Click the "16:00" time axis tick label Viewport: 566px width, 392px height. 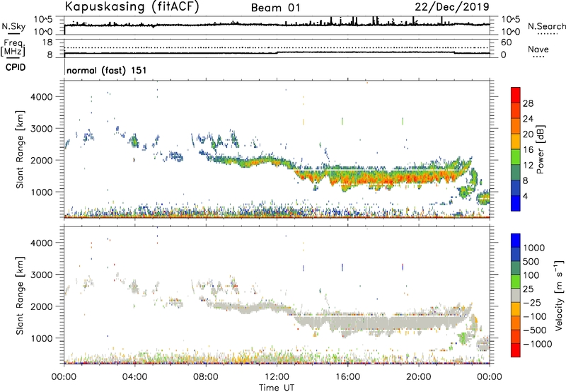coord(347,377)
